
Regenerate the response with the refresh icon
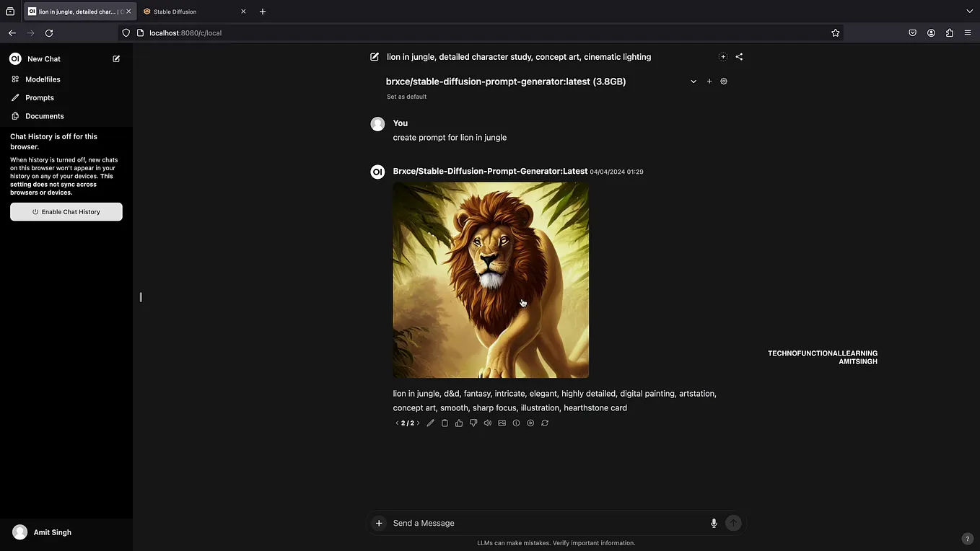(x=545, y=423)
